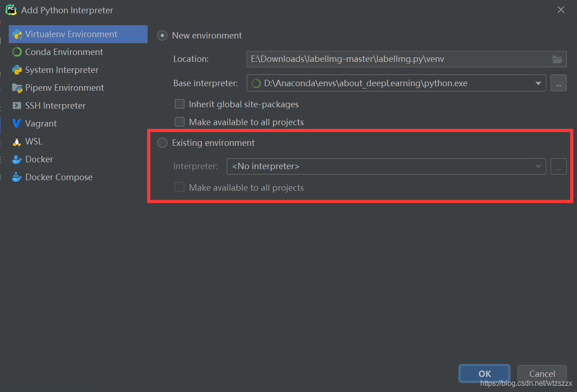Click the OK button
577x392 pixels.
click(484, 374)
